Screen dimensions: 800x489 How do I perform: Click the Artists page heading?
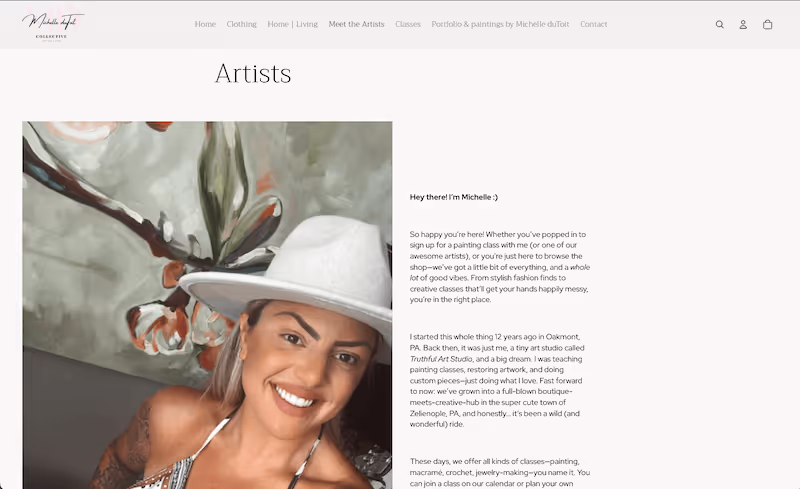[x=253, y=74]
